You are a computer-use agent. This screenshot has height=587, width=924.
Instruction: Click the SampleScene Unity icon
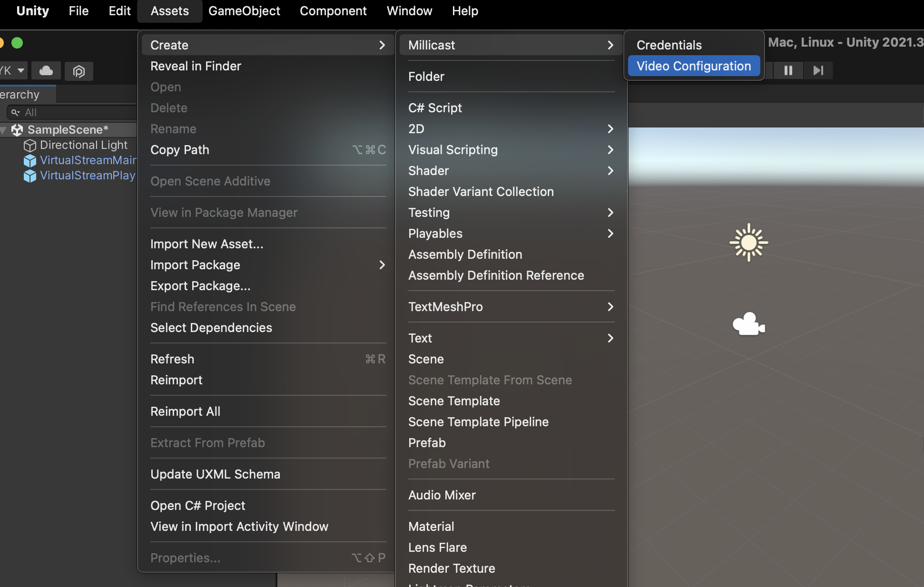point(18,130)
